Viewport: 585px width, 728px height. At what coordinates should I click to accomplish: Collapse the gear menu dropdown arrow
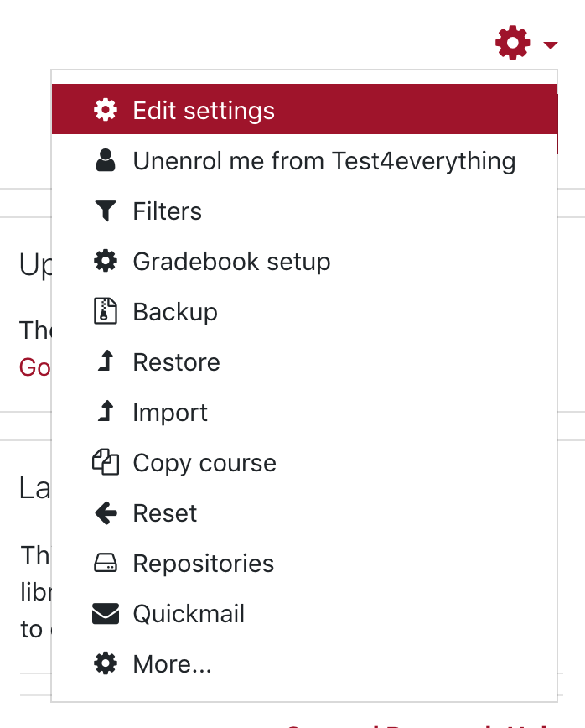550,44
